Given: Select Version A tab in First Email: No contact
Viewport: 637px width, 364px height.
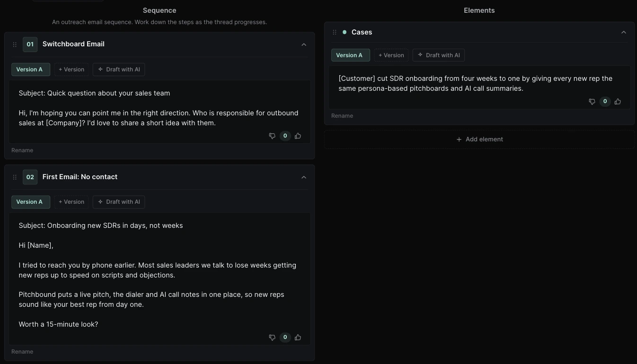Looking at the screenshot, I should point(31,202).
